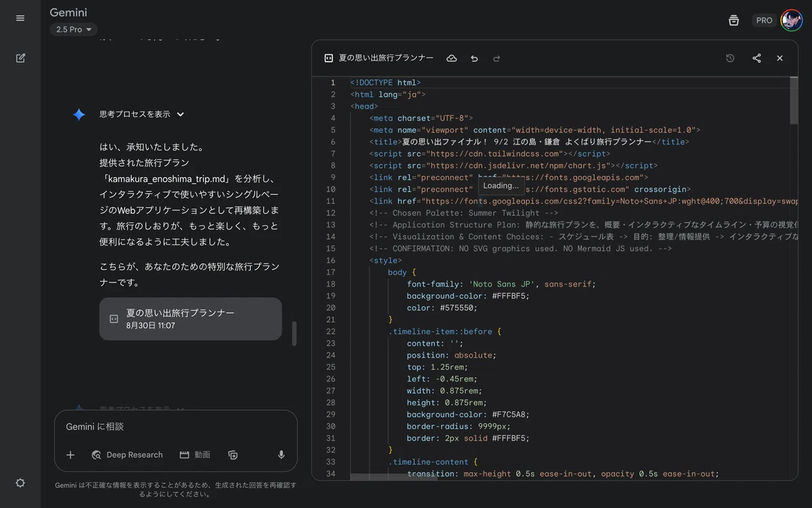Click the transition: max-height code line

pos(563,473)
